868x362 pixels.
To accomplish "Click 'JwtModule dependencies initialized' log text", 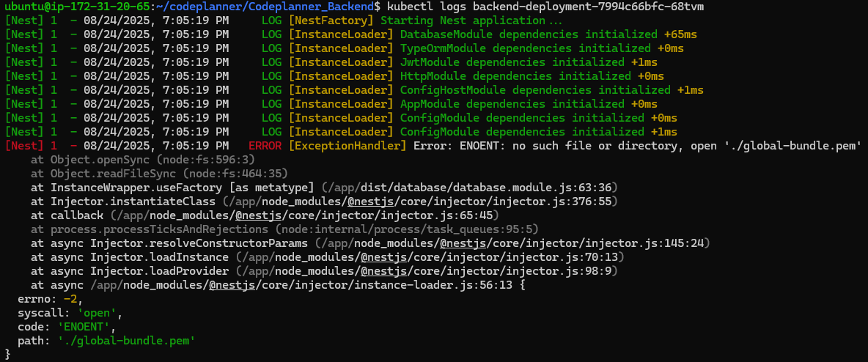I will pyautogui.click(x=512, y=62).
